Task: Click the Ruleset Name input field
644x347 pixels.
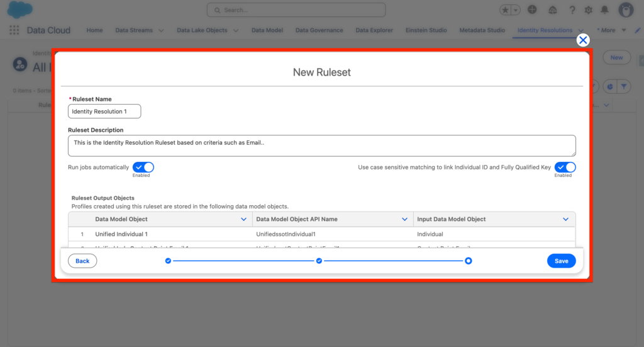Action: point(104,111)
